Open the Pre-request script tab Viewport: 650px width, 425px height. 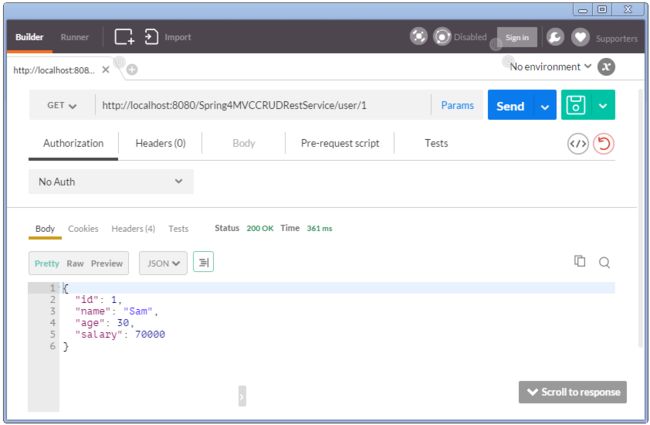click(340, 143)
